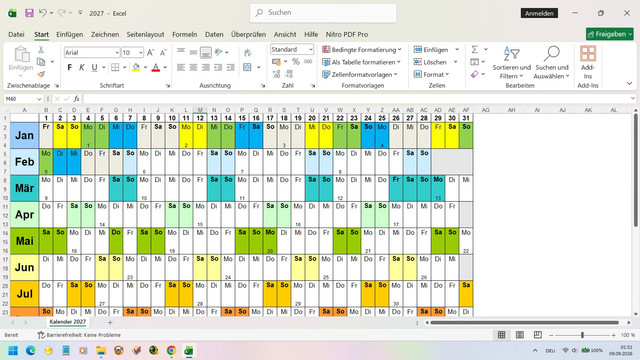640x360 pixels.
Task: Click the AutoSum sigma icon
Action: coord(475,49)
